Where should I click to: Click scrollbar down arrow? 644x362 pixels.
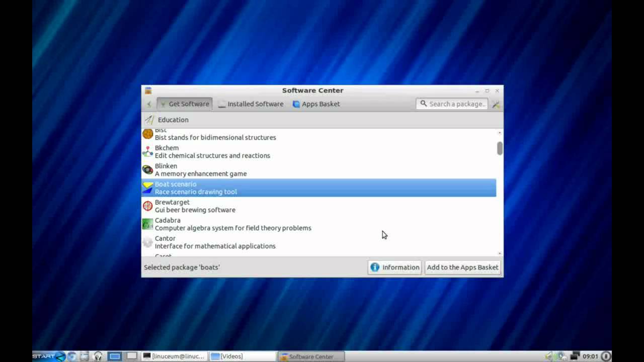[x=500, y=253]
